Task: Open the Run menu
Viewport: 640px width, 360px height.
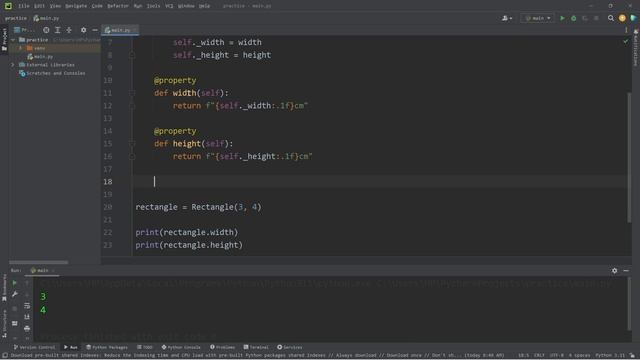Action: point(138,6)
